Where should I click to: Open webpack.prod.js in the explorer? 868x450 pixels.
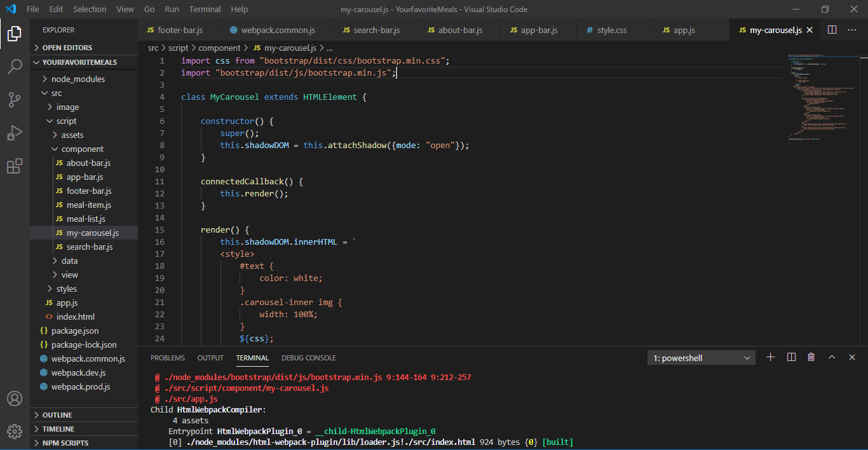pos(84,386)
